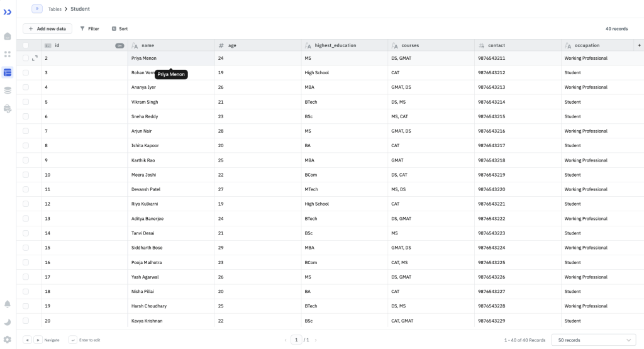
Task: Click the name column header
Action: pos(171,45)
